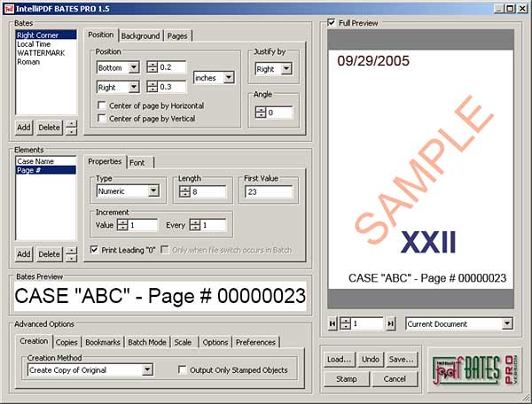532x404 pixels.
Task: Go to first preview page
Action: pyautogui.click(x=332, y=324)
